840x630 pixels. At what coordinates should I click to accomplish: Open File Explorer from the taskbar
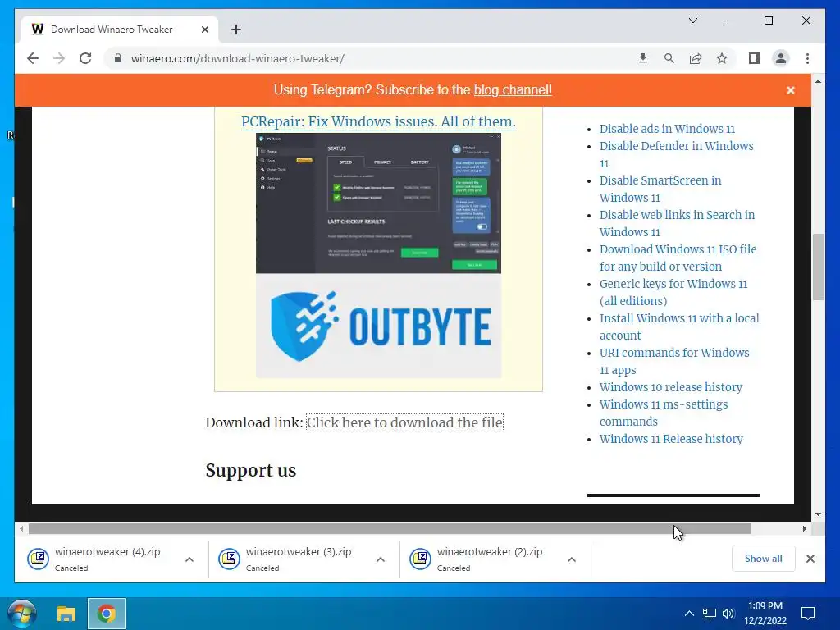(66, 614)
